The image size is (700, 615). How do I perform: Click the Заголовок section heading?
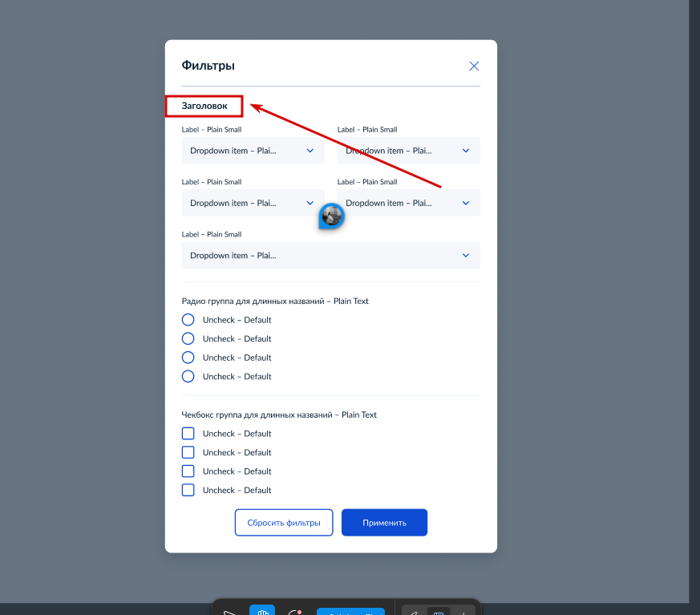(x=204, y=106)
